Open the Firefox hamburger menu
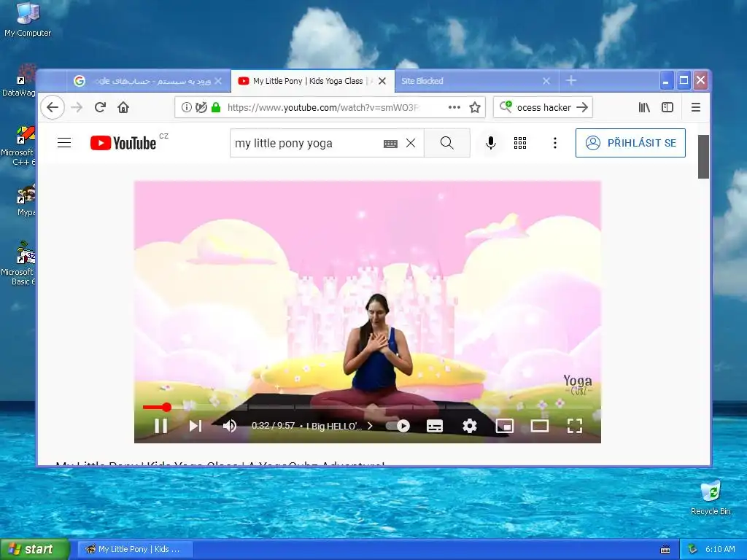The height and width of the screenshot is (560, 747). click(x=695, y=107)
